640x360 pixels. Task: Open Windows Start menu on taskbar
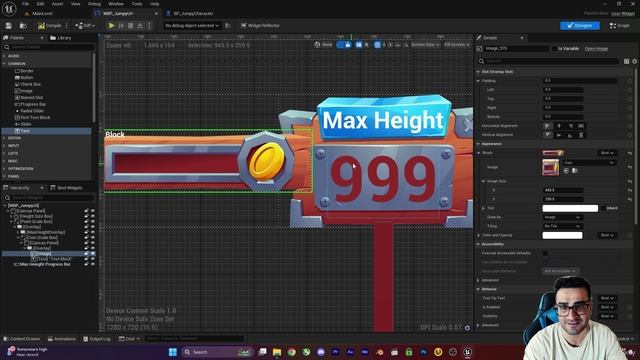173,352
